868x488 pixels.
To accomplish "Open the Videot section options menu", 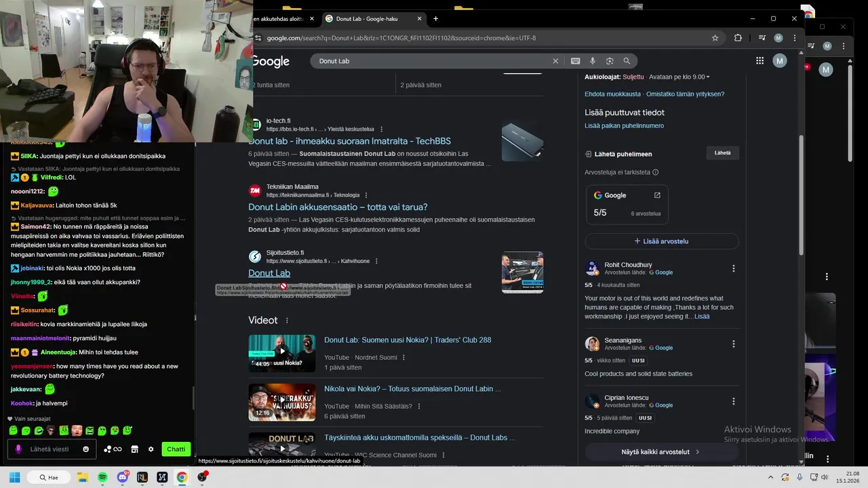I will pos(287,321).
